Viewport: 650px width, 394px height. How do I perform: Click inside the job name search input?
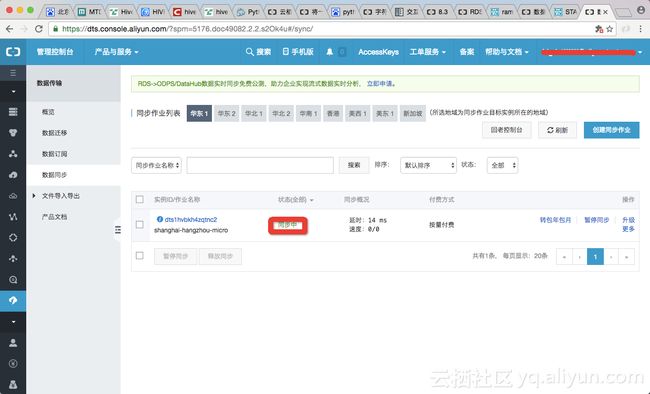260,165
